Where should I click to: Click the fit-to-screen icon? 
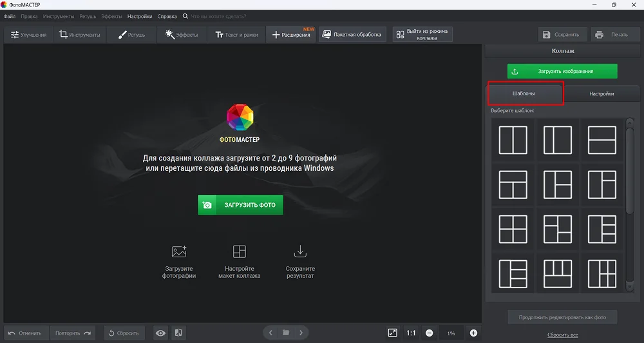point(393,333)
